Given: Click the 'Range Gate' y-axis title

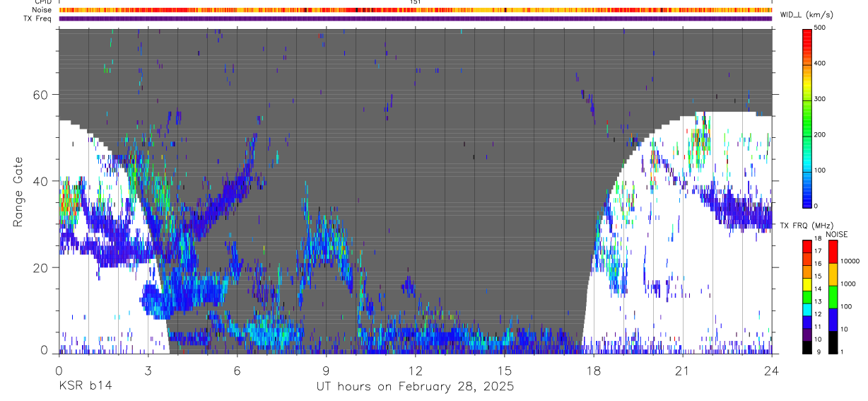Looking at the screenshot, I should 18,191.
